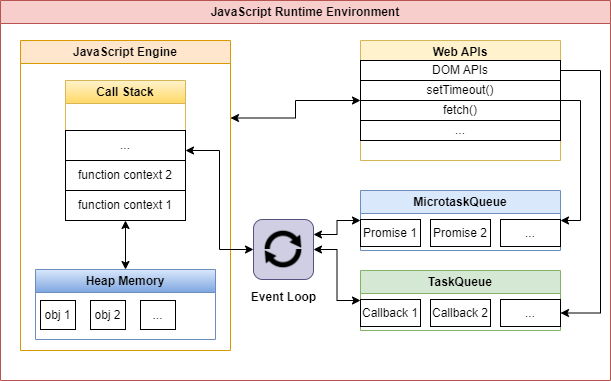Click the MicrotaskQueue header
The height and width of the screenshot is (381, 611).
[460, 202]
